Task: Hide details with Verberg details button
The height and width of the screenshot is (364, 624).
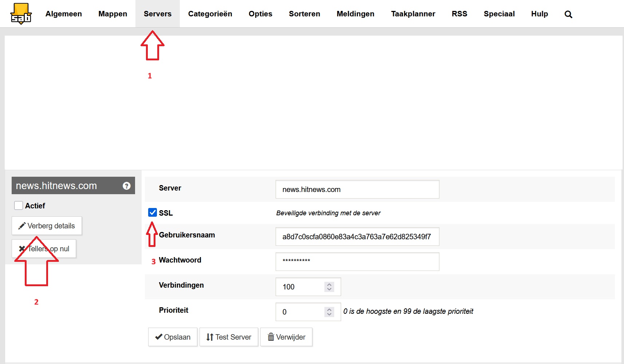Action: (x=47, y=226)
